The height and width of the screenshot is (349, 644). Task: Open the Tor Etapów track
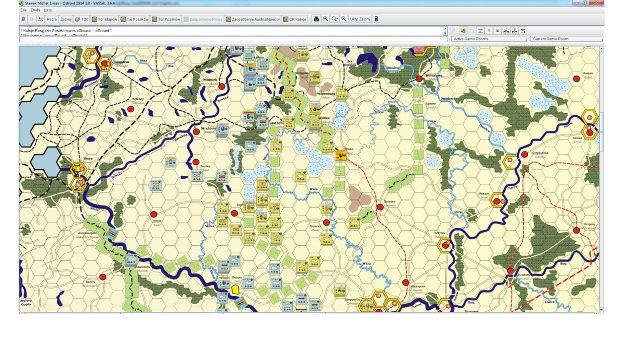pyautogui.click(x=105, y=19)
